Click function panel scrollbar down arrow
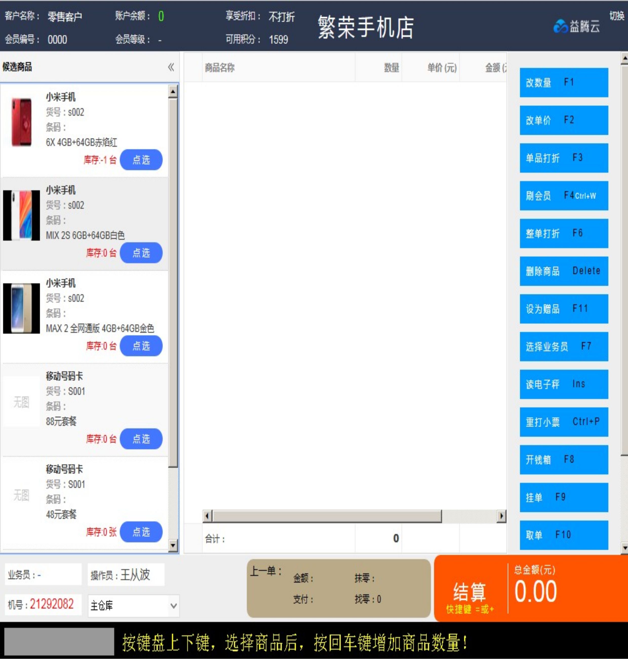Viewport: 628px width, 672px height. click(x=625, y=548)
